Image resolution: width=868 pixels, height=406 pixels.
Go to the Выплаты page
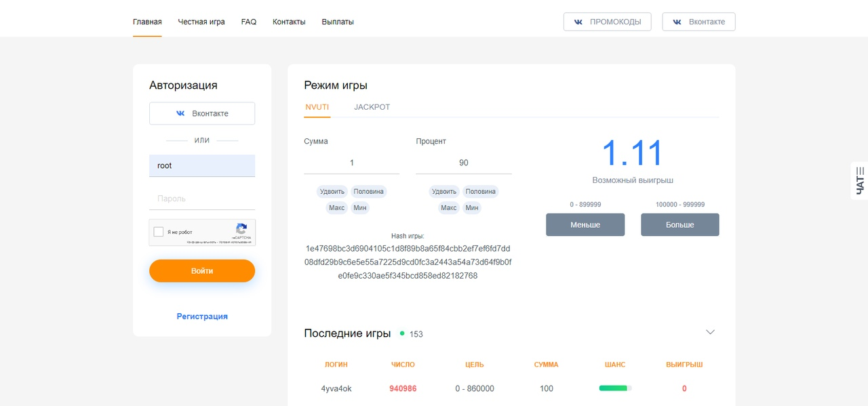[x=338, y=22]
